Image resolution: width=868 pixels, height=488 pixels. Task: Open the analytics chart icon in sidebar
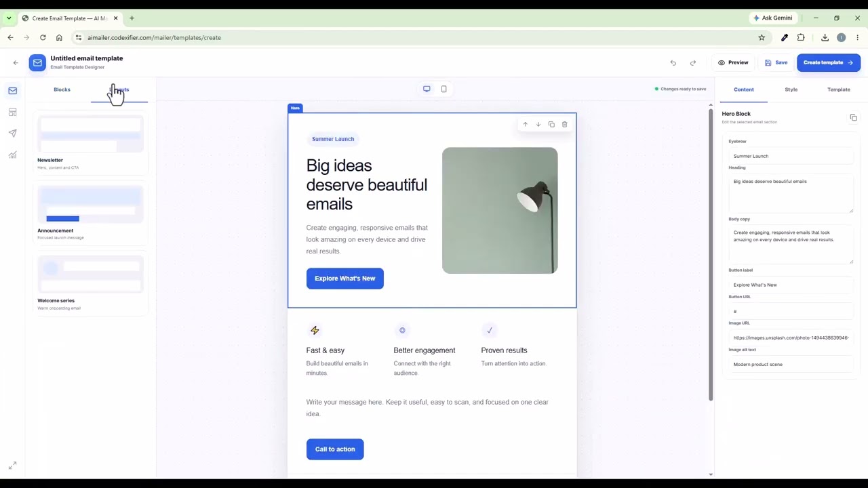(x=12, y=155)
